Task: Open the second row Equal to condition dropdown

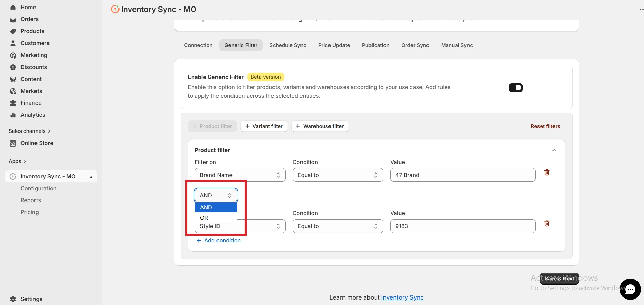Action: [338, 226]
